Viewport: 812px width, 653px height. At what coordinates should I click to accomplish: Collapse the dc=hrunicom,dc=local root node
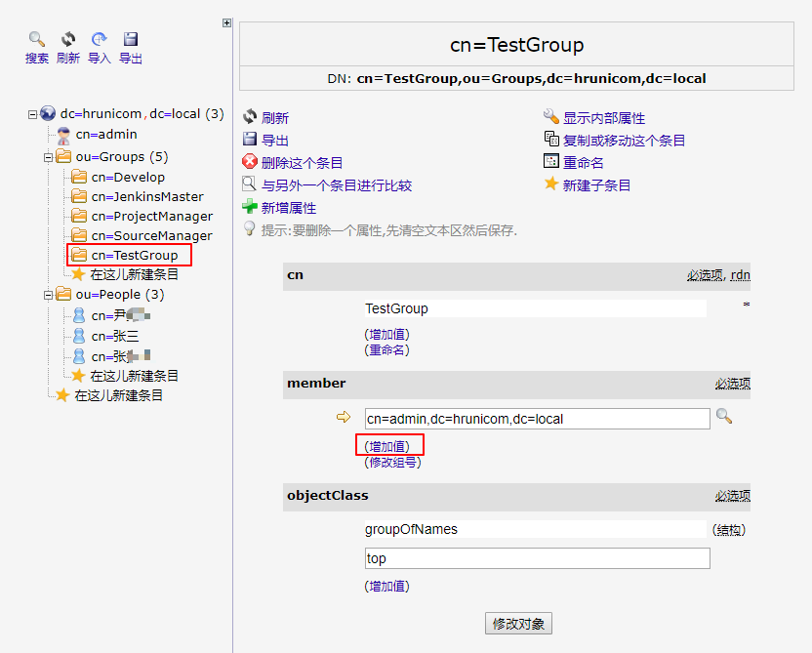point(32,114)
